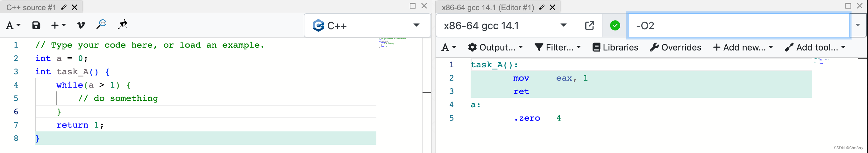The width and height of the screenshot is (868, 153).
Task: Click assembly line ".zero 4"
Action: point(537,118)
